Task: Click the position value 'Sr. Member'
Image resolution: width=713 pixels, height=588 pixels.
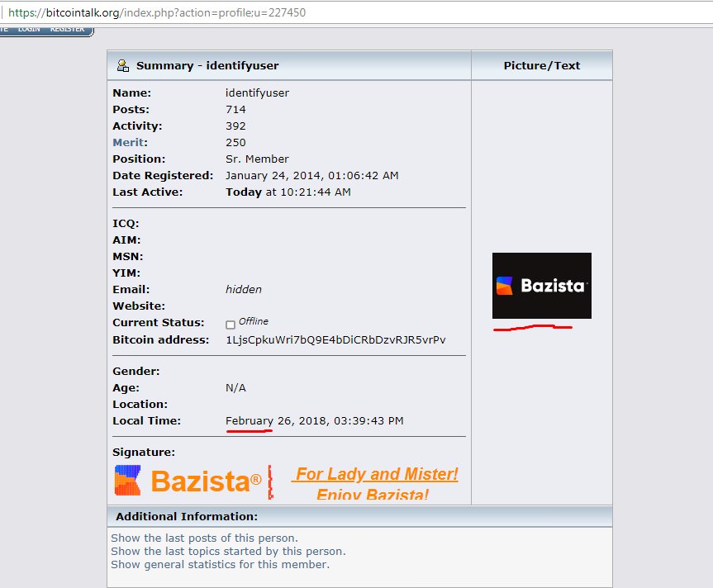Action: pyautogui.click(x=257, y=159)
